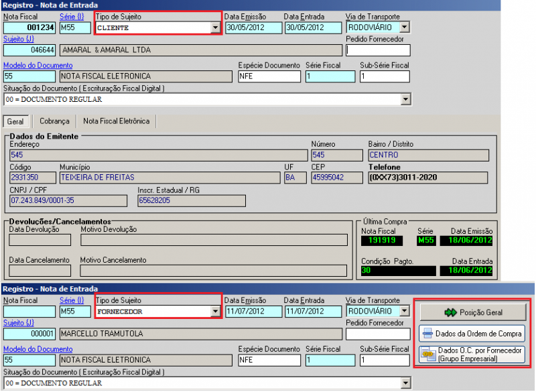Click Motivo Cancelamento field
This screenshot has width=536, height=392.
coord(214,271)
